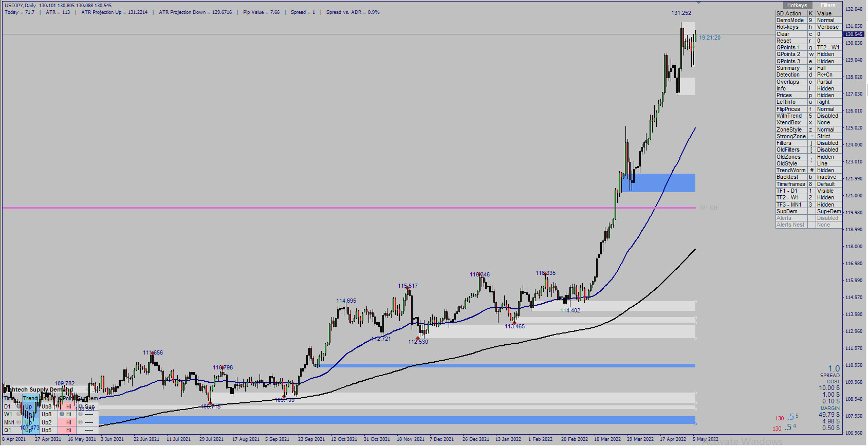Change ZoneStyle value from Normal
This screenshot has width=868, height=446.
[828, 129]
